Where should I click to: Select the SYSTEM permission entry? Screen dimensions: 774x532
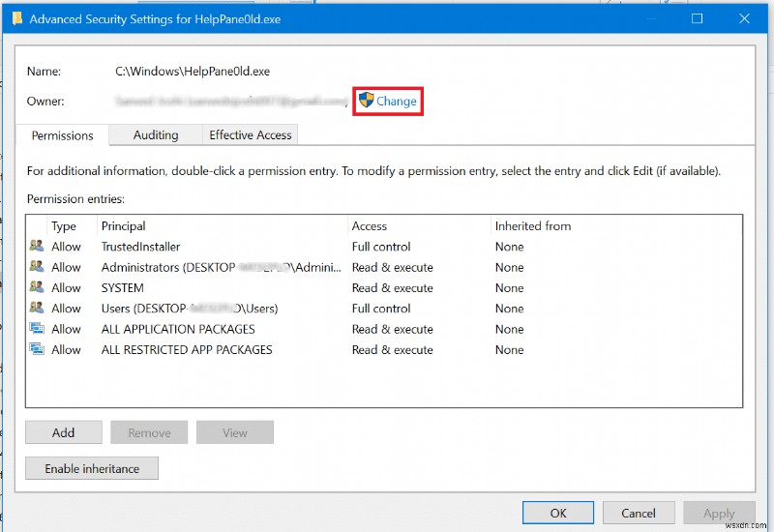coord(383,287)
